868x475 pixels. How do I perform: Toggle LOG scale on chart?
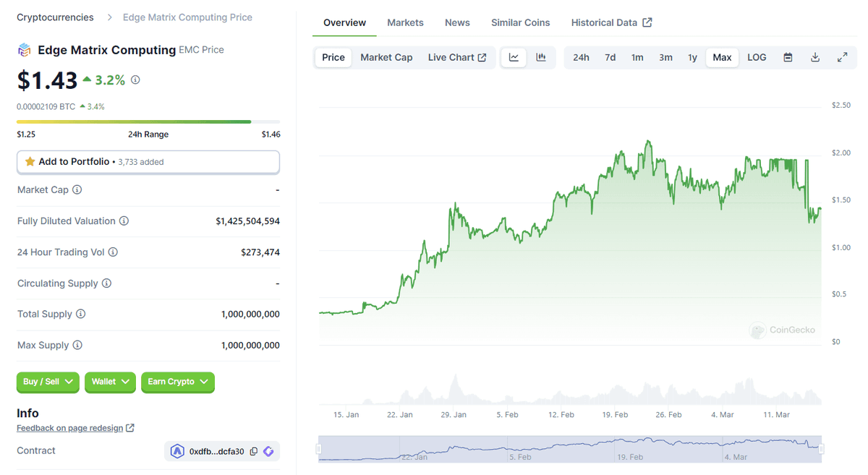(757, 57)
